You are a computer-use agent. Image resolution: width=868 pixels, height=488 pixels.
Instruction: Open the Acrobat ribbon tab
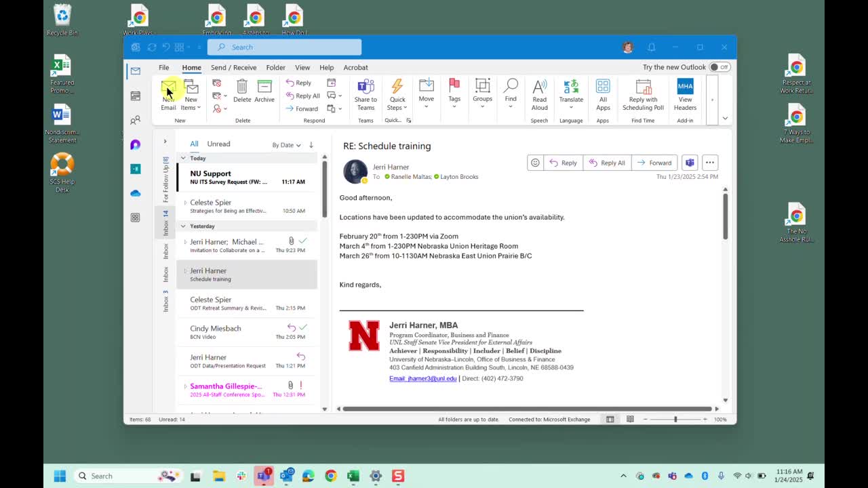tap(355, 68)
